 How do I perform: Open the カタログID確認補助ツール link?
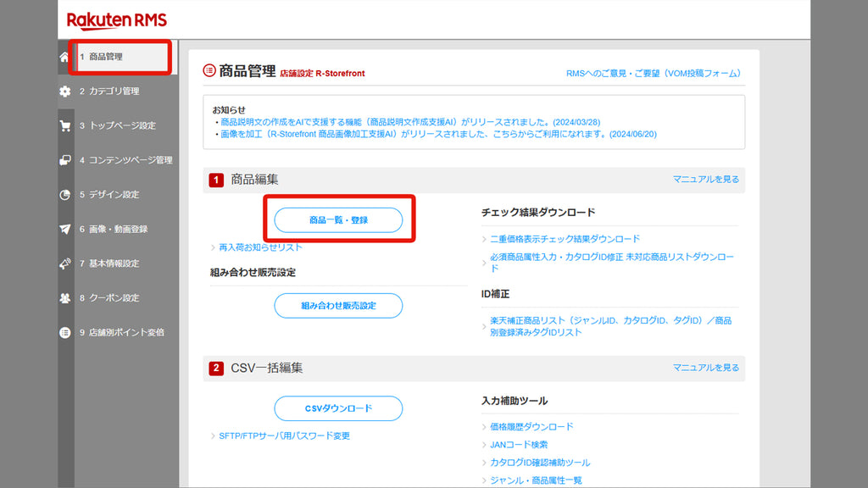tap(540, 463)
